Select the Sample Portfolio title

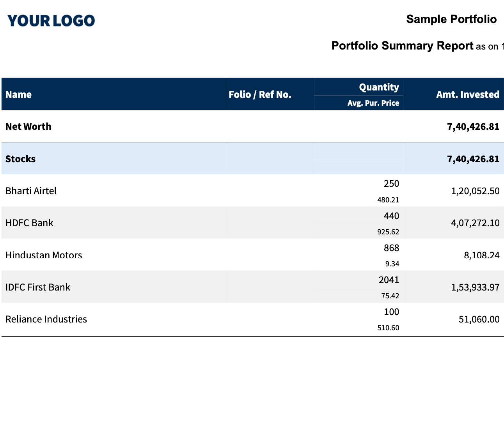tap(451, 19)
